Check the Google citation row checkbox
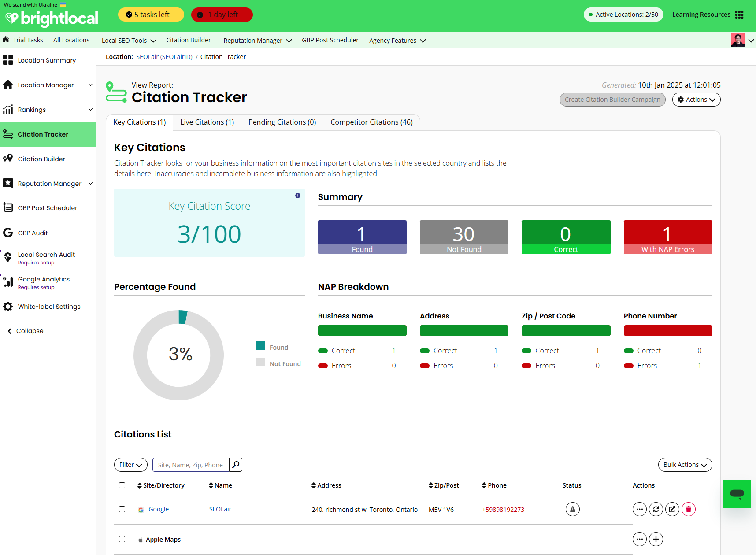This screenshot has height=555, width=756. 122,509
